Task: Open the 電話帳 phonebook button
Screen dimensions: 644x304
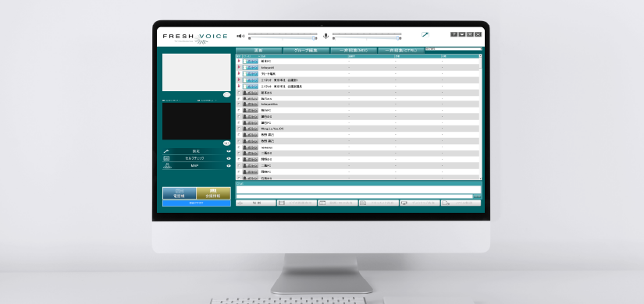Action: 179,193
